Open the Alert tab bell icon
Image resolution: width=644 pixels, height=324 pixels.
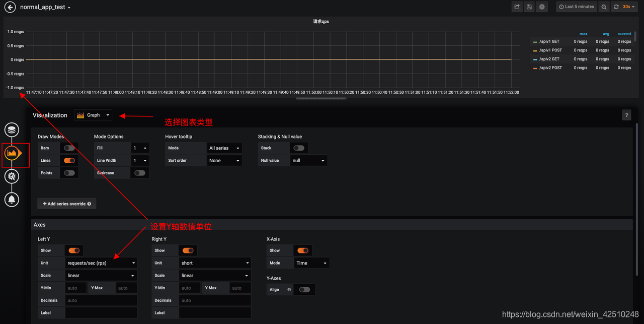click(12, 199)
